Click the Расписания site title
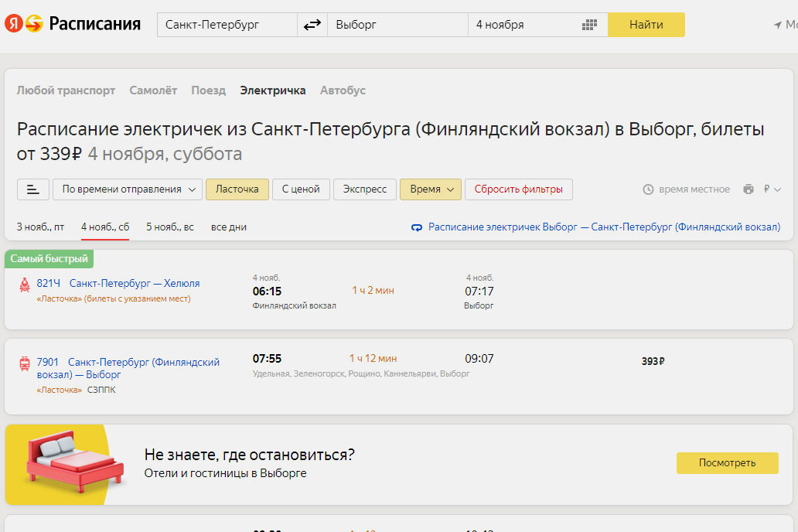The image size is (798, 532). (94, 24)
